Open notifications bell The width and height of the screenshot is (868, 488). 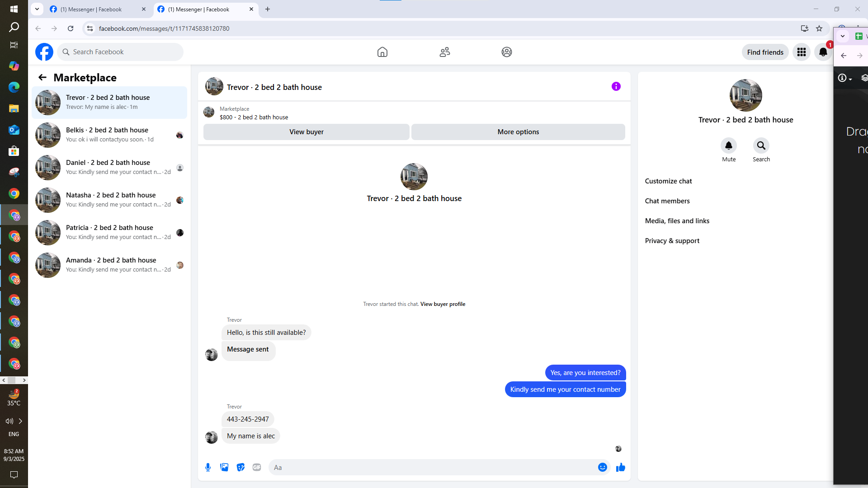pos(823,52)
